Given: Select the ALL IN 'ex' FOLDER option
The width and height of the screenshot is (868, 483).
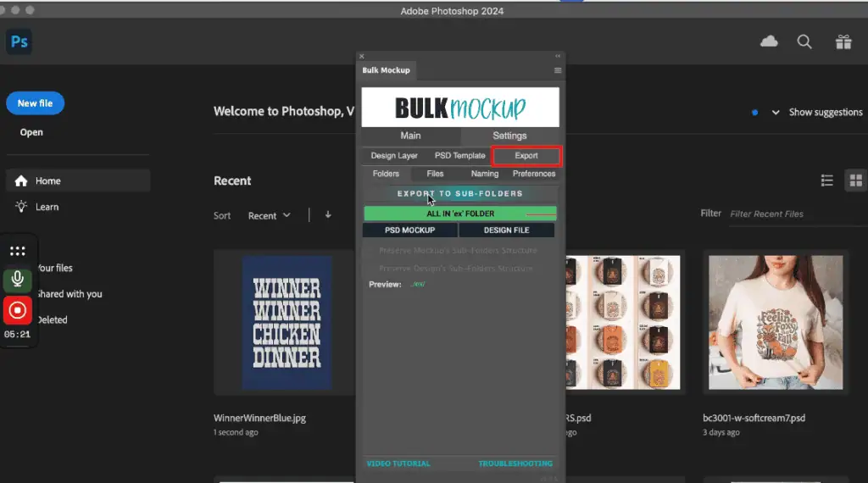Looking at the screenshot, I should pyautogui.click(x=460, y=214).
